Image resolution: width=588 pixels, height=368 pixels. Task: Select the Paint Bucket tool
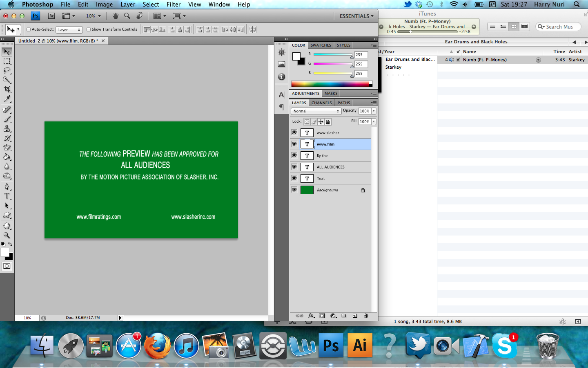click(x=7, y=157)
